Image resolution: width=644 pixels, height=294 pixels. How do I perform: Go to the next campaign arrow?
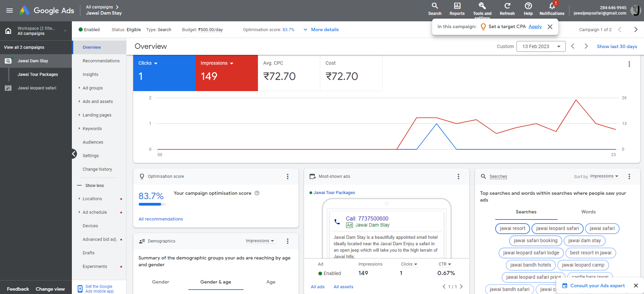636,29
